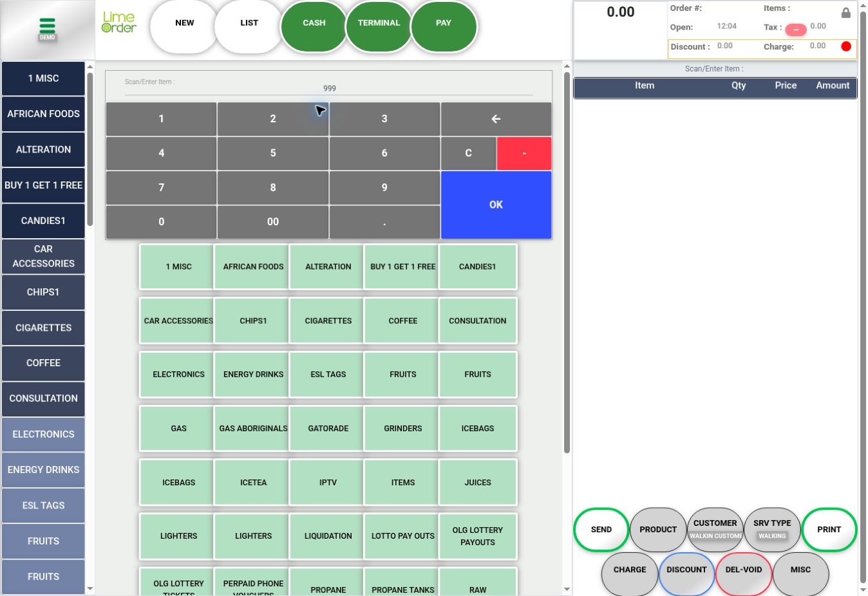Tap the decimal point key
Viewport: 868px width, 596px height.
tap(384, 222)
